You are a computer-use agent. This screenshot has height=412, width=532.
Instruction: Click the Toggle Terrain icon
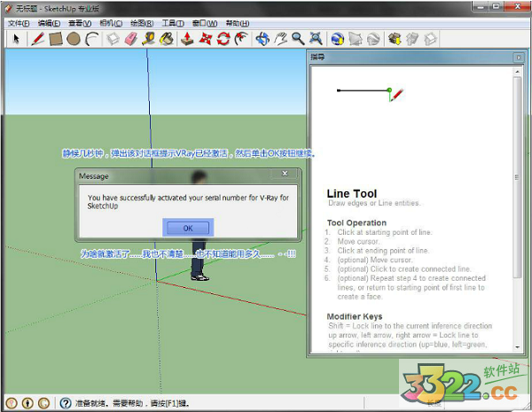click(x=356, y=39)
